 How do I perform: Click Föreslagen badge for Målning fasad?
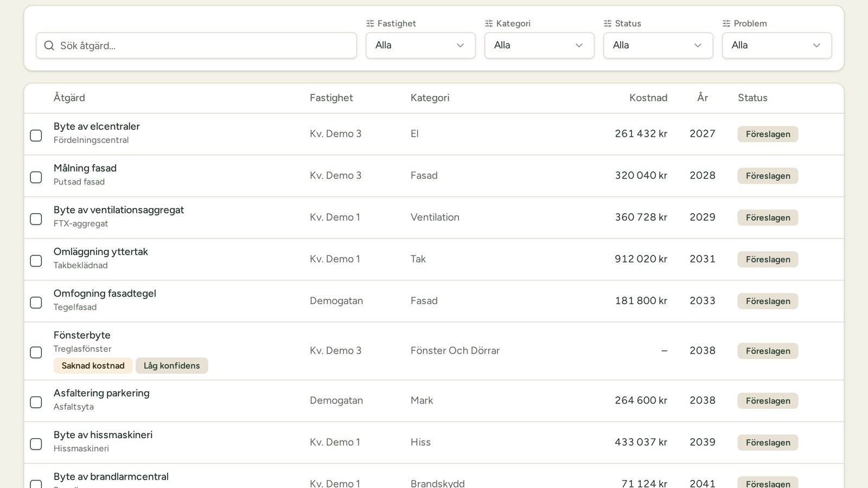[768, 176]
